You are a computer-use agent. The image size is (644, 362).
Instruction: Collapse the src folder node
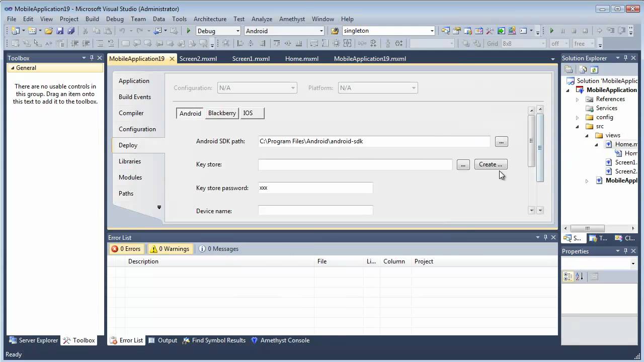pos(578,127)
